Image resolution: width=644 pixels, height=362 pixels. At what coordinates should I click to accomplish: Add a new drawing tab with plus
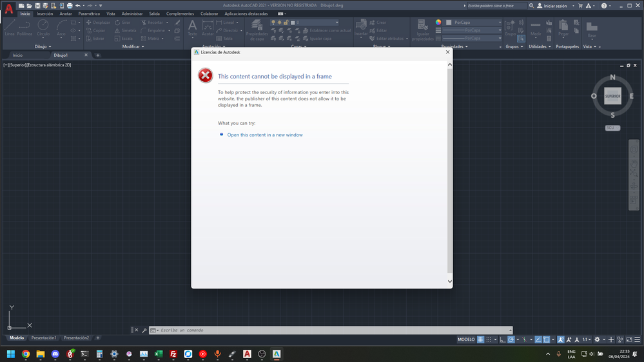98,55
